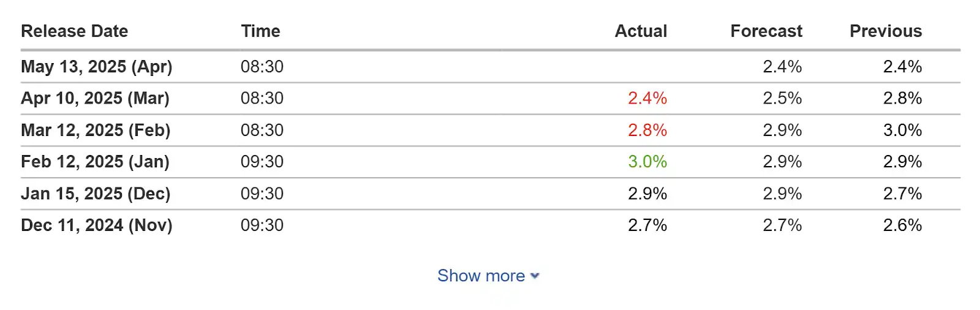Select the Apr 10, 2025 (Mar) release date
Screen dimensions: 980x310
click(95, 99)
